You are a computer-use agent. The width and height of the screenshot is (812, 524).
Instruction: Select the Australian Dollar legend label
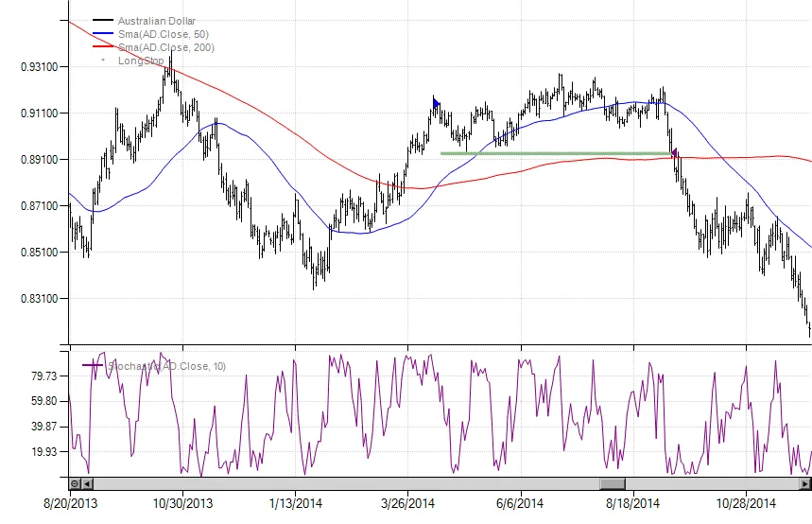(x=156, y=21)
